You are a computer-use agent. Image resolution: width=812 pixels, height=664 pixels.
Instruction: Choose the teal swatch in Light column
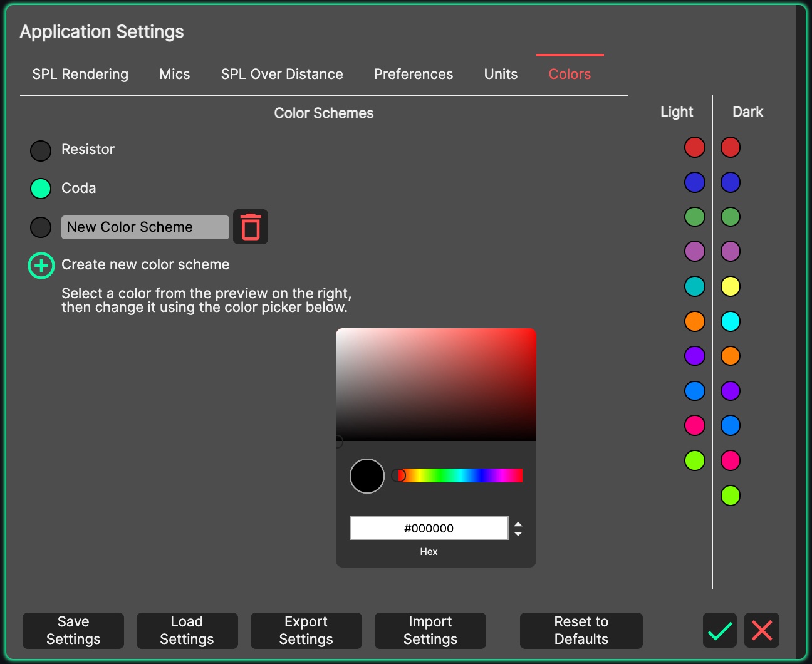coord(695,286)
